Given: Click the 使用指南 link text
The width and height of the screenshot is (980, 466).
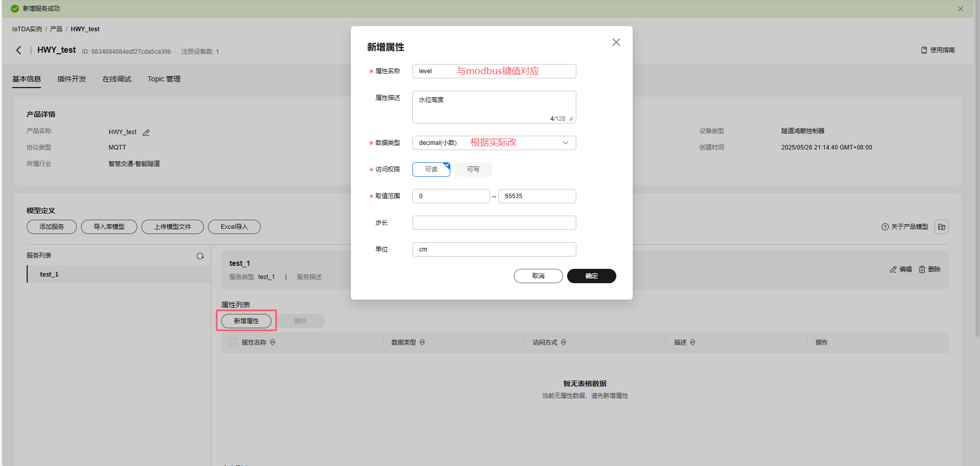Looking at the screenshot, I should [943, 50].
